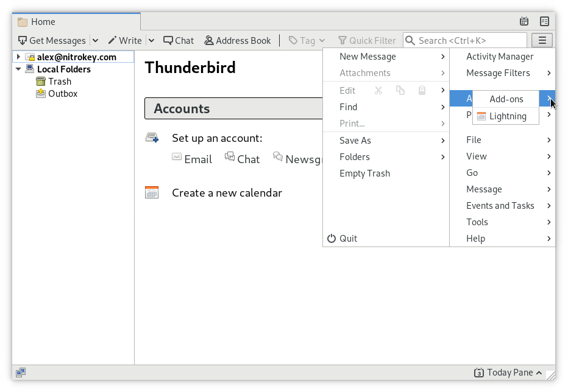Select the alex@nitrokey.com account row
Viewport: 568px width, 392px height.
click(73, 57)
